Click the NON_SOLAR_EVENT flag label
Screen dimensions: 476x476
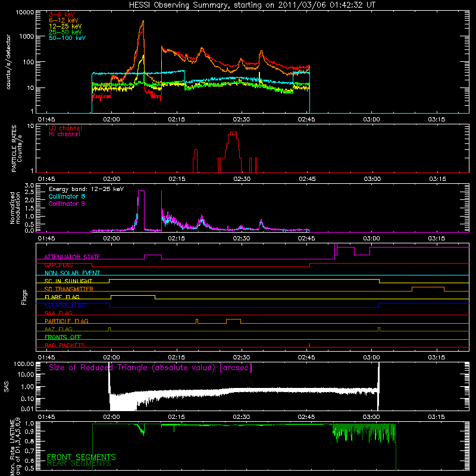72,273
